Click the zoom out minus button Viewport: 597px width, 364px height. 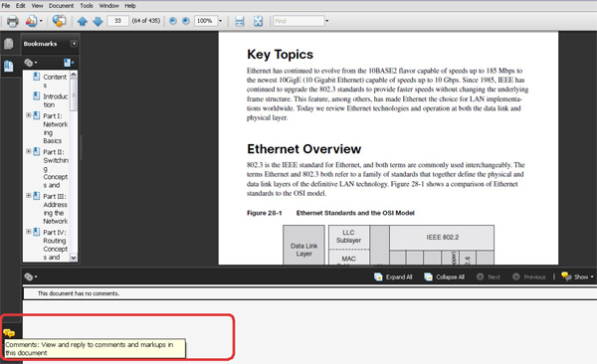173,21
